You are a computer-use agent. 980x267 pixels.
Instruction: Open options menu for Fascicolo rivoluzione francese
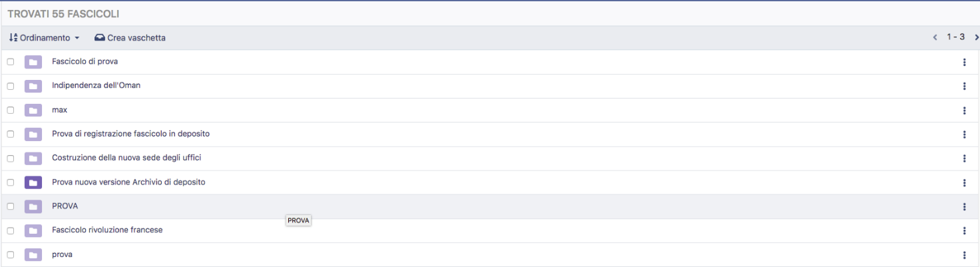(x=964, y=230)
